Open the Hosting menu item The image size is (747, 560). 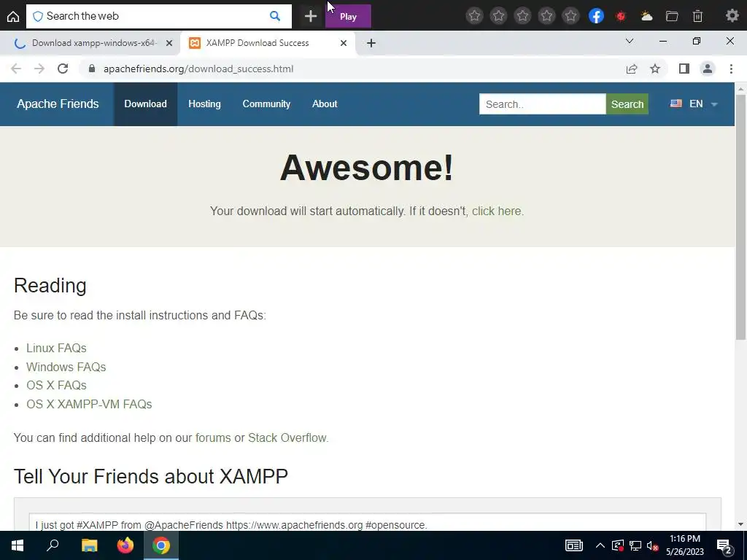tap(204, 104)
